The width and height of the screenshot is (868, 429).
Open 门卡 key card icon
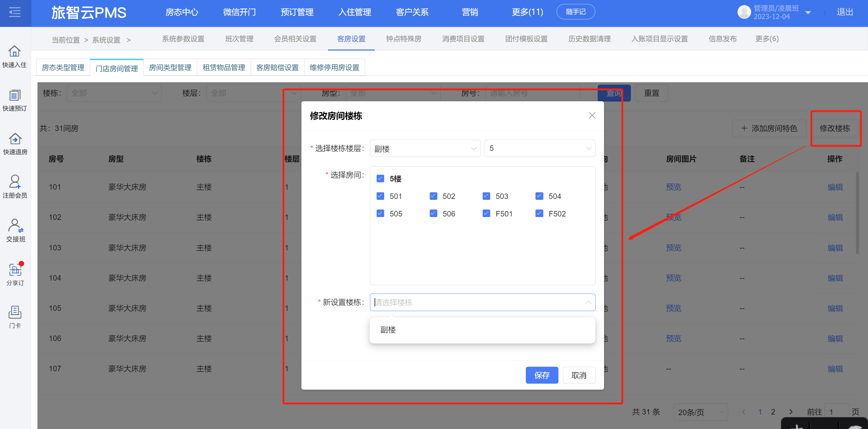(15, 313)
